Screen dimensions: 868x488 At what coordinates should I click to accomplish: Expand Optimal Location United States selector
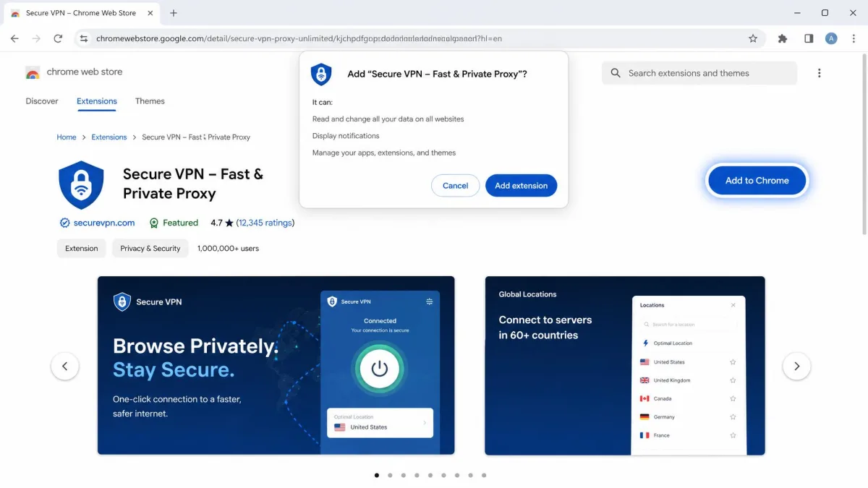(x=380, y=422)
